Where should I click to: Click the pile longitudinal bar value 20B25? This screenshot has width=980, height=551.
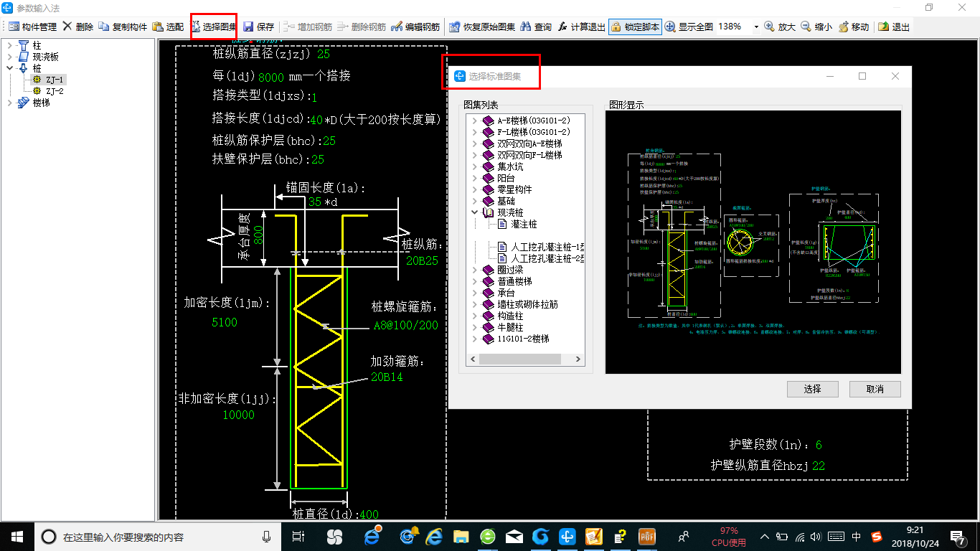click(422, 261)
